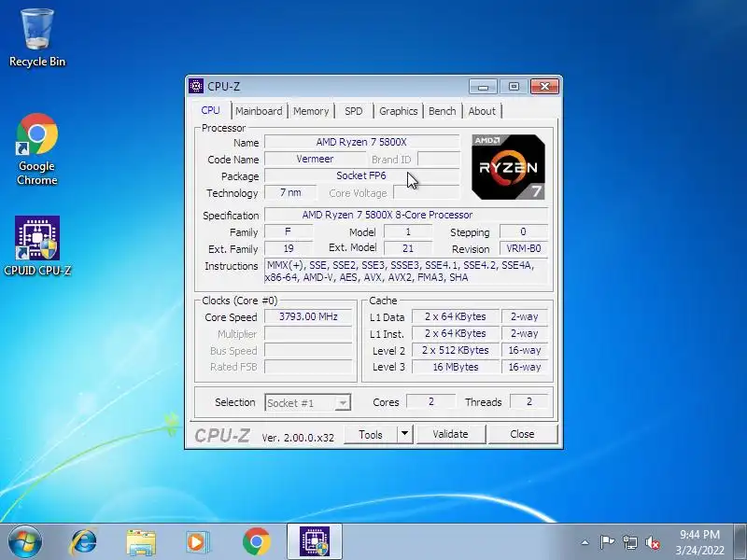Select the Google Chrome desktop shortcut
The width and height of the screenshot is (747, 560).
37,149
